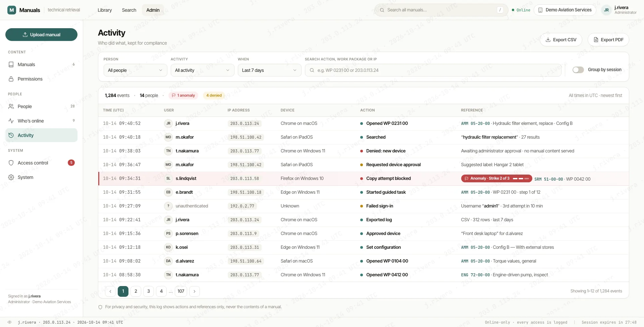This screenshot has height=327, width=644.
Task: Open the Last 7 days dropdown
Action: coord(269,70)
